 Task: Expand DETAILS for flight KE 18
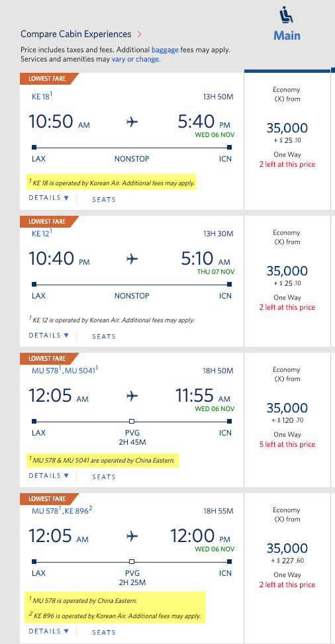click(49, 198)
